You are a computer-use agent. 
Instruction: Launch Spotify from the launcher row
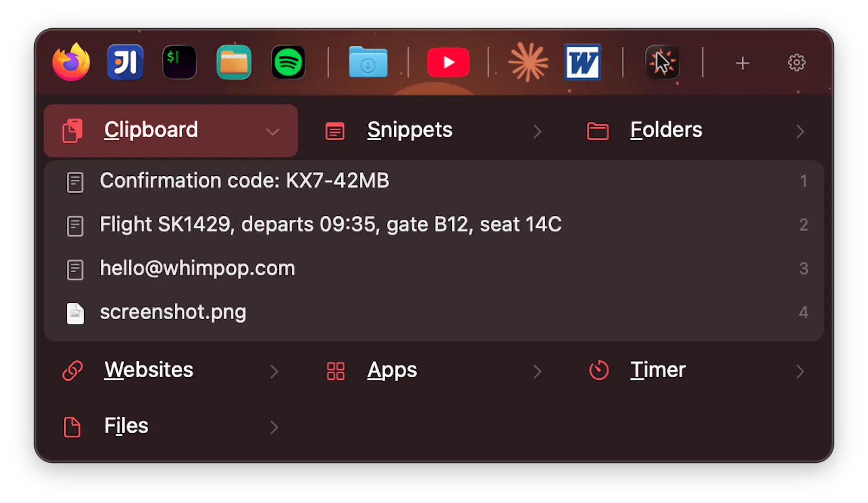point(288,62)
